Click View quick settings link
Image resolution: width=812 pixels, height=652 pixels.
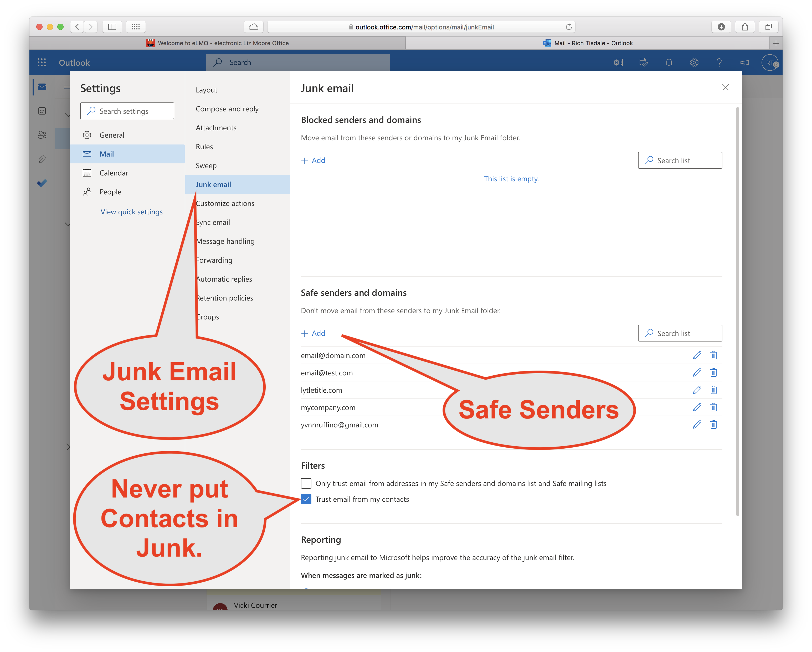pos(131,212)
